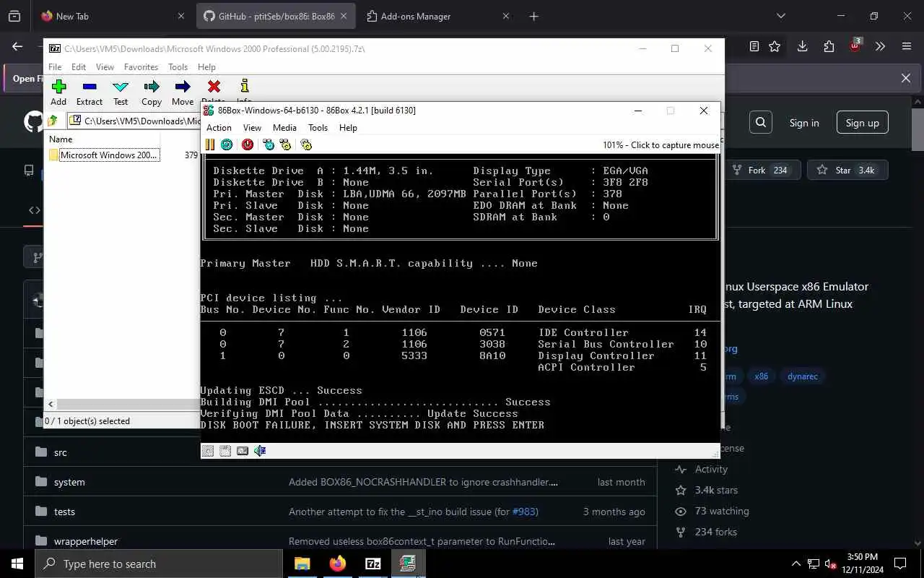The height and width of the screenshot is (578, 924).
Task: Open the Action menu in 86Box
Action: click(219, 128)
